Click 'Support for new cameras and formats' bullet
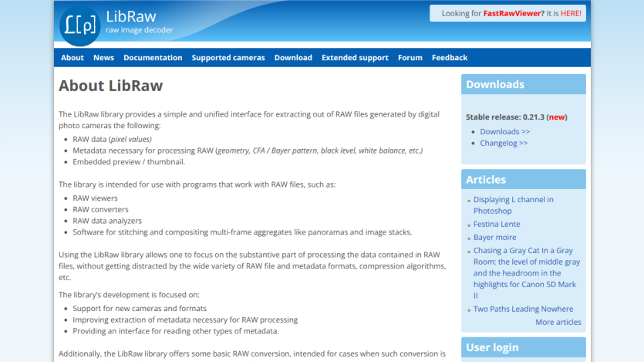This screenshot has height=362, width=644. click(140, 308)
